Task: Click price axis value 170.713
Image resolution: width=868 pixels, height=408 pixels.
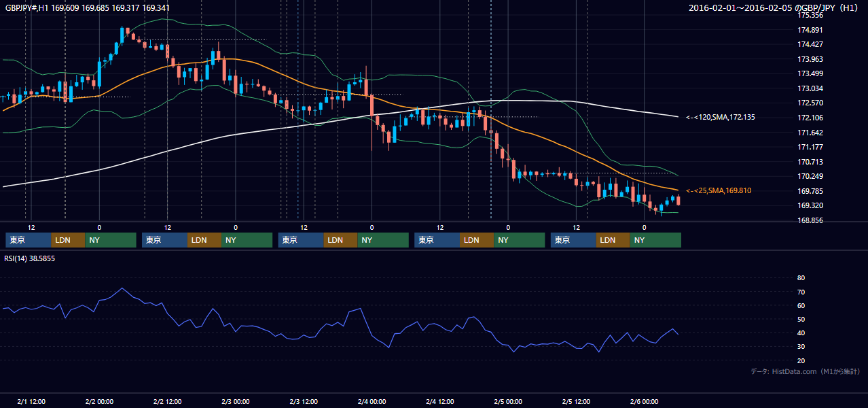Action: (810, 163)
